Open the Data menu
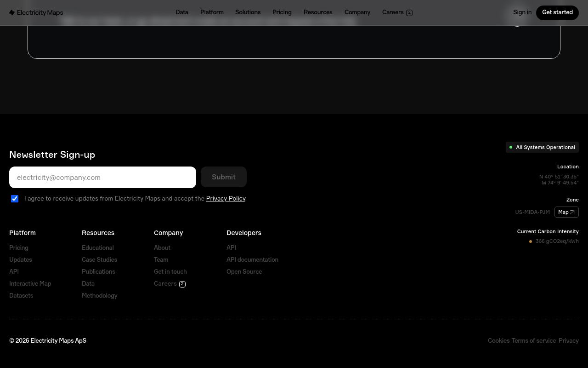The width and height of the screenshot is (588, 368). pos(182,12)
